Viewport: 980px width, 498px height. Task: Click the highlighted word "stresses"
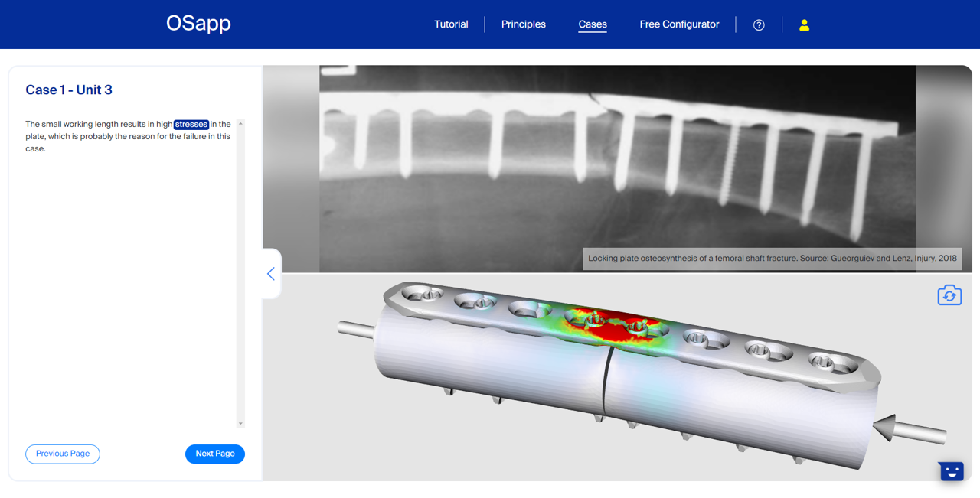[191, 124]
